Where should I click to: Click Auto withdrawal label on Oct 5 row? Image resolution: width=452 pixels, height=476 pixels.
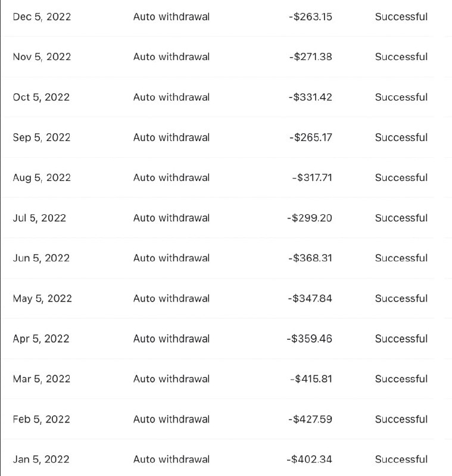172,97
